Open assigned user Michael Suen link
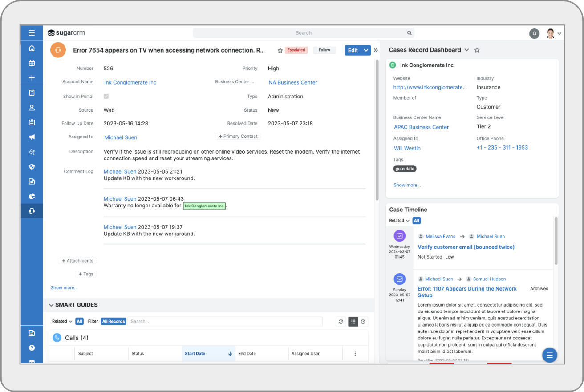The height and width of the screenshot is (392, 584). pyautogui.click(x=121, y=137)
